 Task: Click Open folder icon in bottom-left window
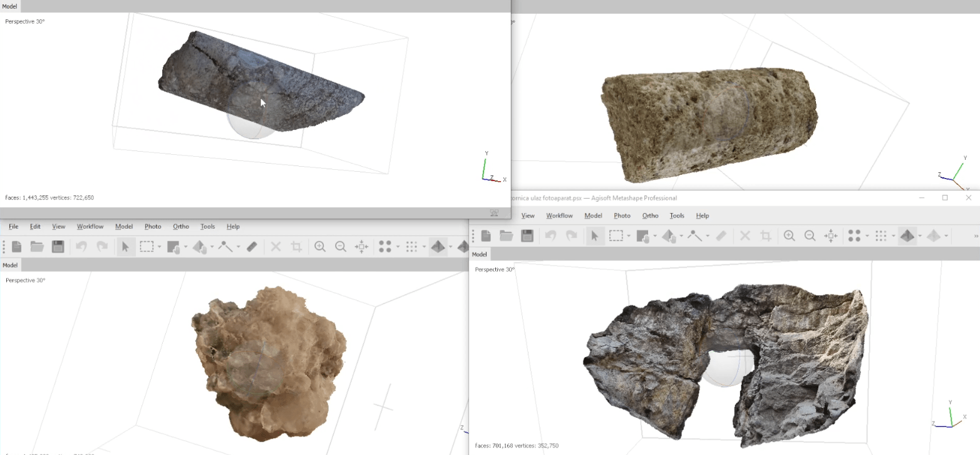click(x=37, y=247)
